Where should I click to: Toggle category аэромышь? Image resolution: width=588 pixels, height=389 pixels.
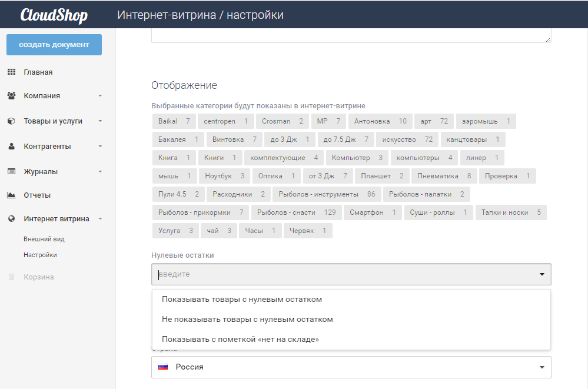click(x=486, y=121)
